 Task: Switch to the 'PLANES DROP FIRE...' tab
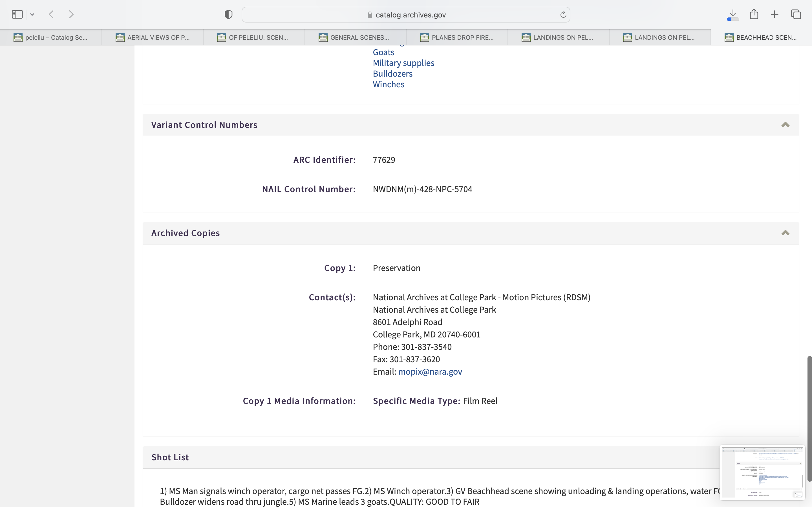tap(457, 37)
